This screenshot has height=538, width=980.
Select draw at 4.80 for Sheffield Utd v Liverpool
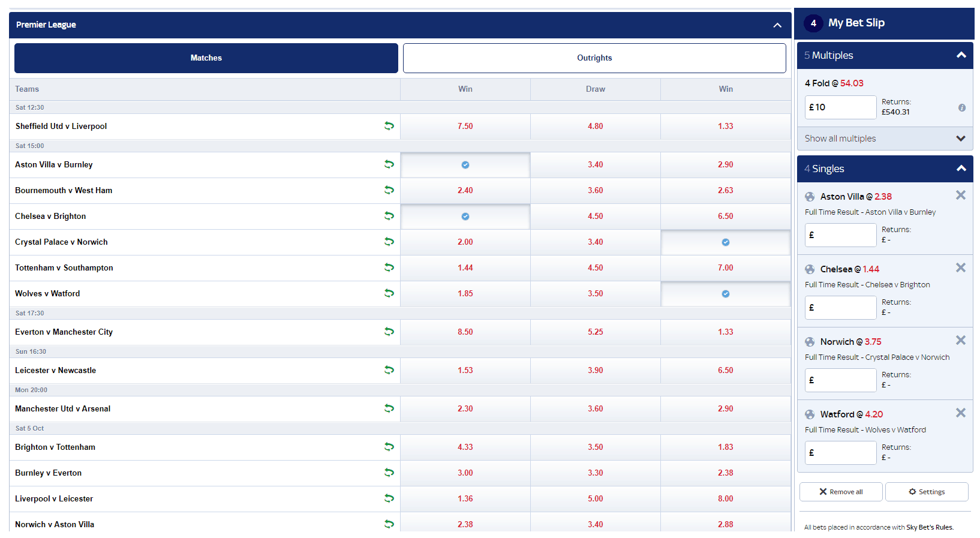596,127
